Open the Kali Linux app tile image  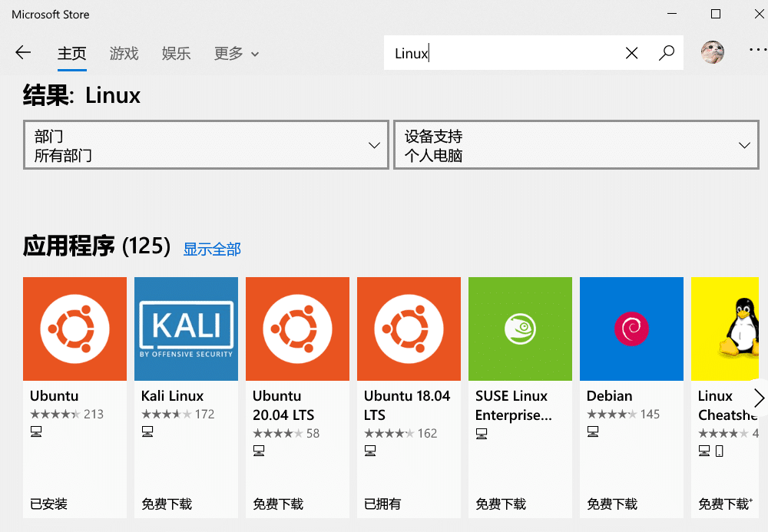(186, 329)
